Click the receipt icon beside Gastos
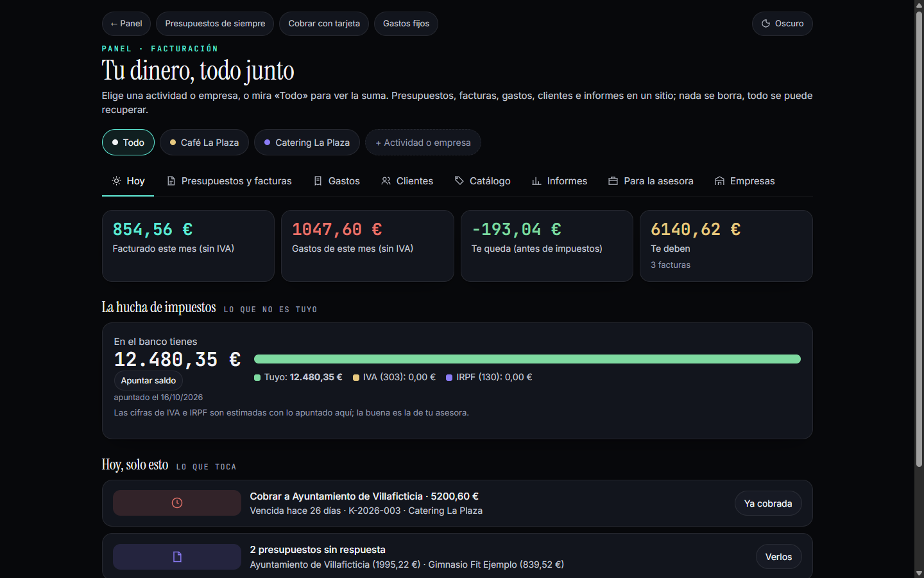 (x=318, y=181)
